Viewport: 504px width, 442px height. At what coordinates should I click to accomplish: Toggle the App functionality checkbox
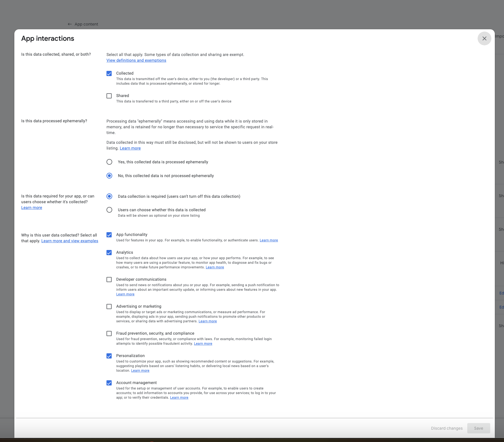[109, 235]
